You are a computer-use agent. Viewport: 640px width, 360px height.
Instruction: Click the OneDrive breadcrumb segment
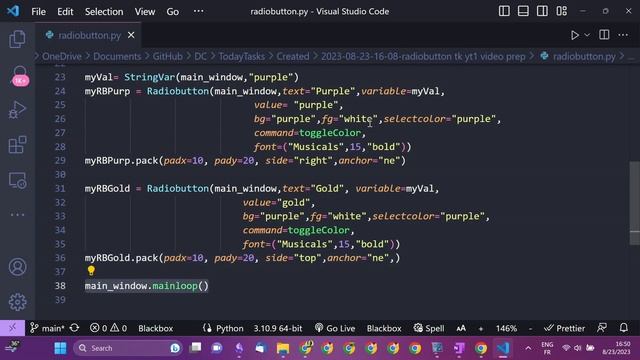click(62, 56)
